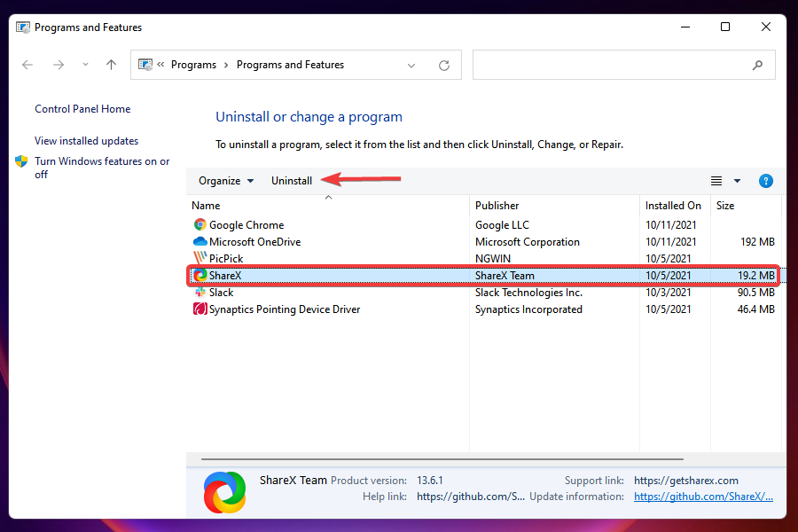The image size is (798, 532).
Task: Minimize the Programs and Features window
Action: (x=685, y=27)
